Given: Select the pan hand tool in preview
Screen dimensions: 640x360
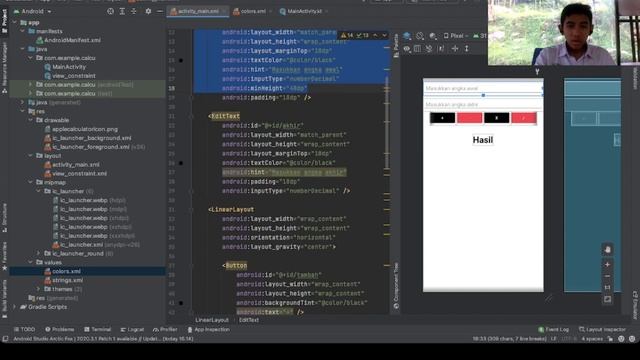Looking at the screenshot, I should coord(607,249).
